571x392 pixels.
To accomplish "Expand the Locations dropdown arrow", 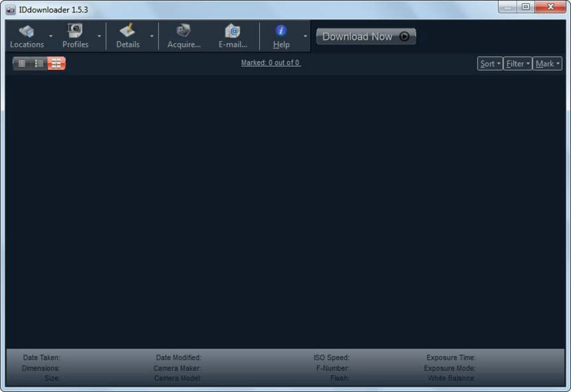I will tap(50, 36).
